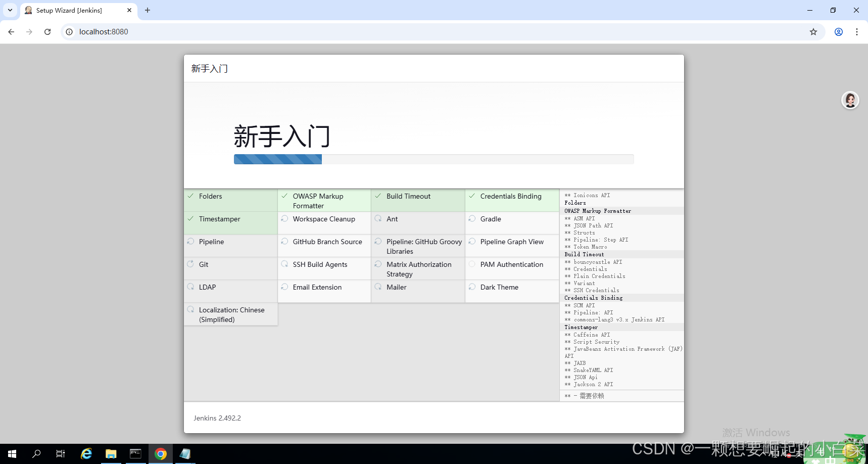The image size is (868, 464).
Task: Click the floating avatar icon at page right
Action: (850, 100)
